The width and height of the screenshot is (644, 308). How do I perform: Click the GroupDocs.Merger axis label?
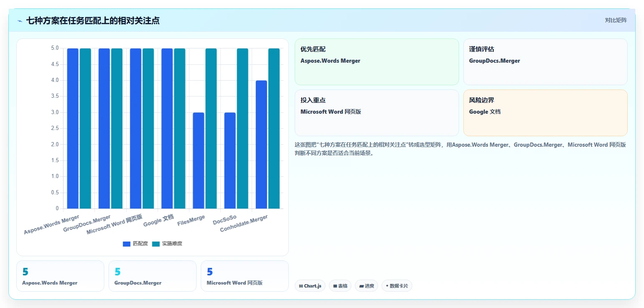pos(87,224)
